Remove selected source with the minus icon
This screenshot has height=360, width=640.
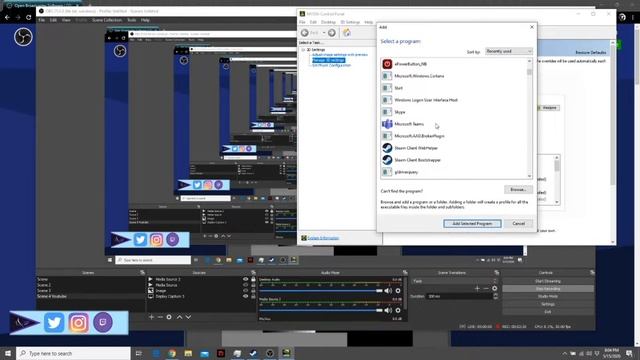coord(160,317)
